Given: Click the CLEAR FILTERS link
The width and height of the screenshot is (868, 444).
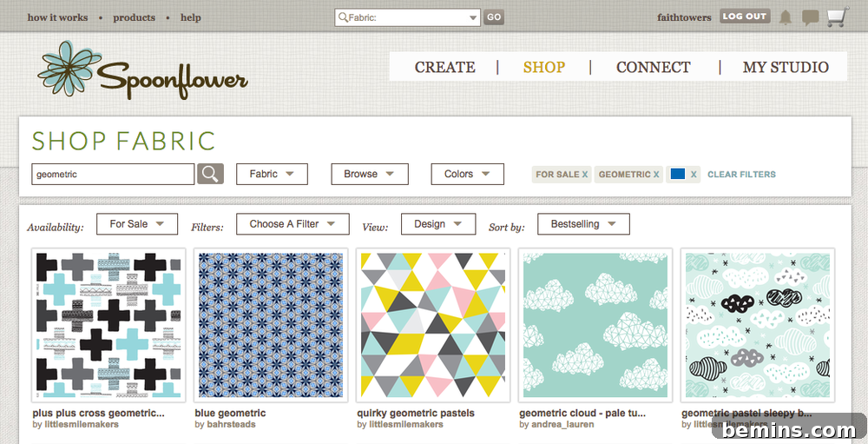Looking at the screenshot, I should tap(742, 174).
